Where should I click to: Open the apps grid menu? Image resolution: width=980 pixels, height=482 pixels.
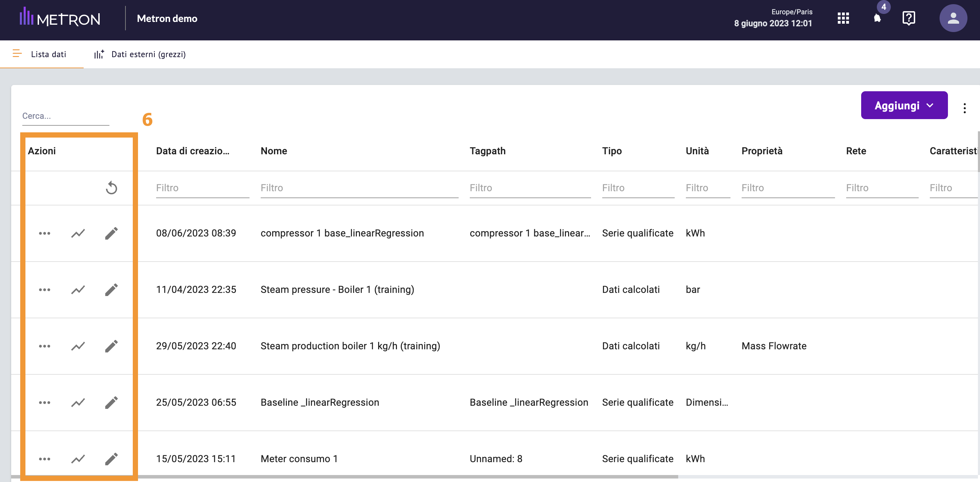pos(843,18)
